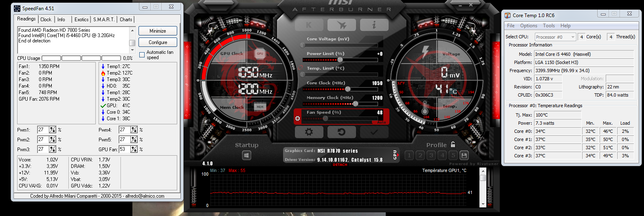The width and height of the screenshot is (644, 216).
Task: Click the Pwm1 input field
Action: click(x=43, y=130)
